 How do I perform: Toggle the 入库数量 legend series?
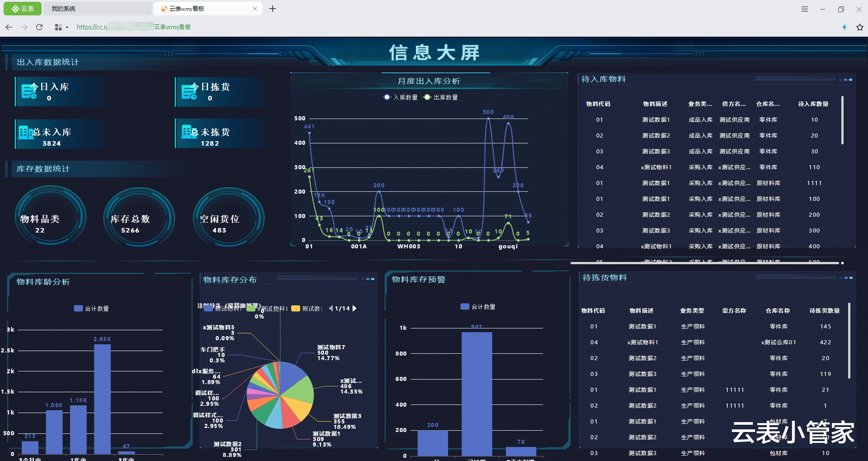click(x=400, y=97)
